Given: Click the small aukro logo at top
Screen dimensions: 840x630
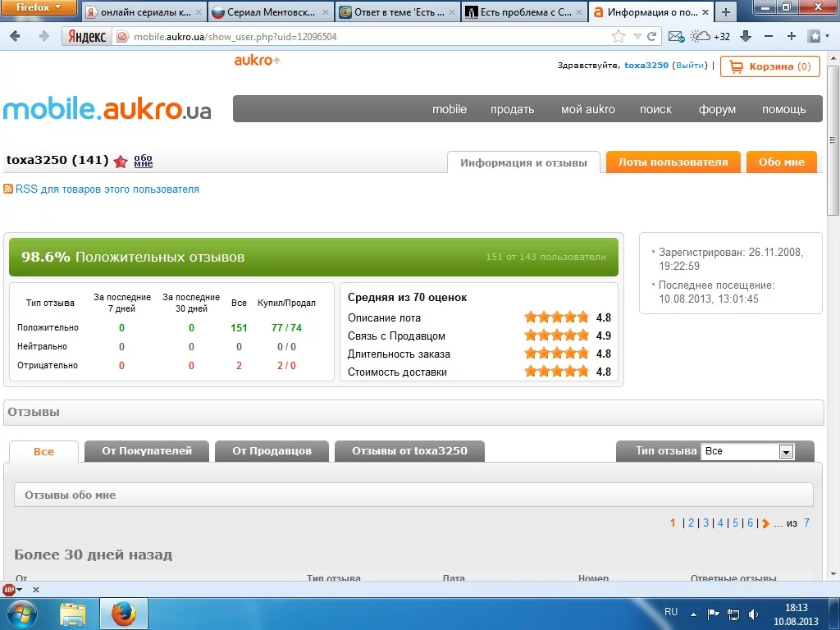Looking at the screenshot, I should pos(257,60).
